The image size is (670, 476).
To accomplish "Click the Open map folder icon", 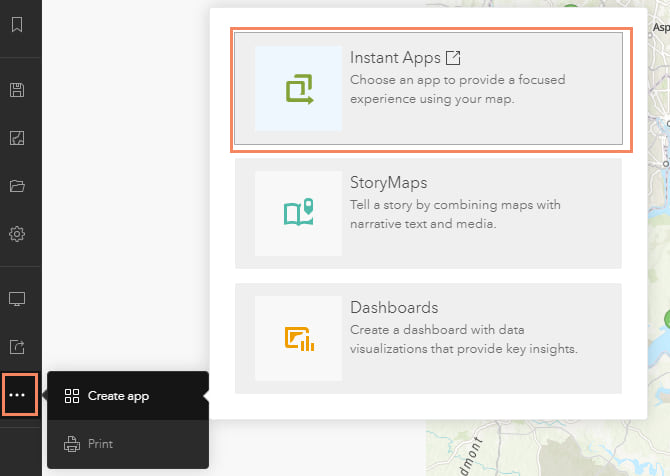I will point(17,186).
